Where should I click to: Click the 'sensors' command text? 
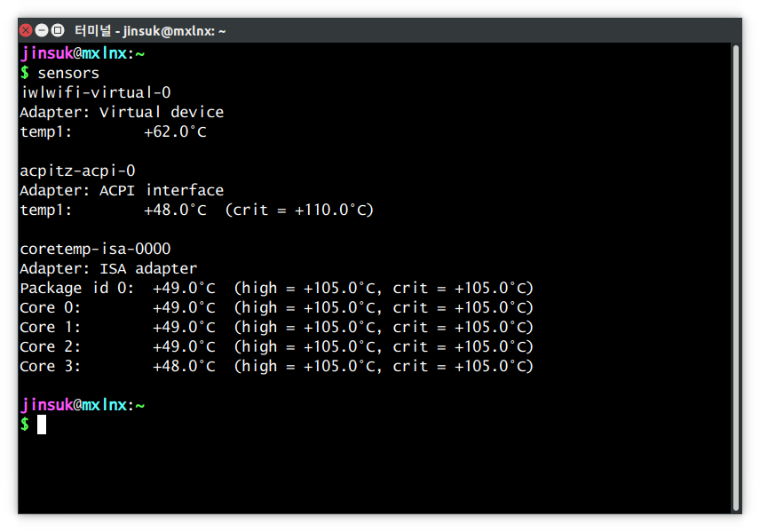click(x=68, y=73)
